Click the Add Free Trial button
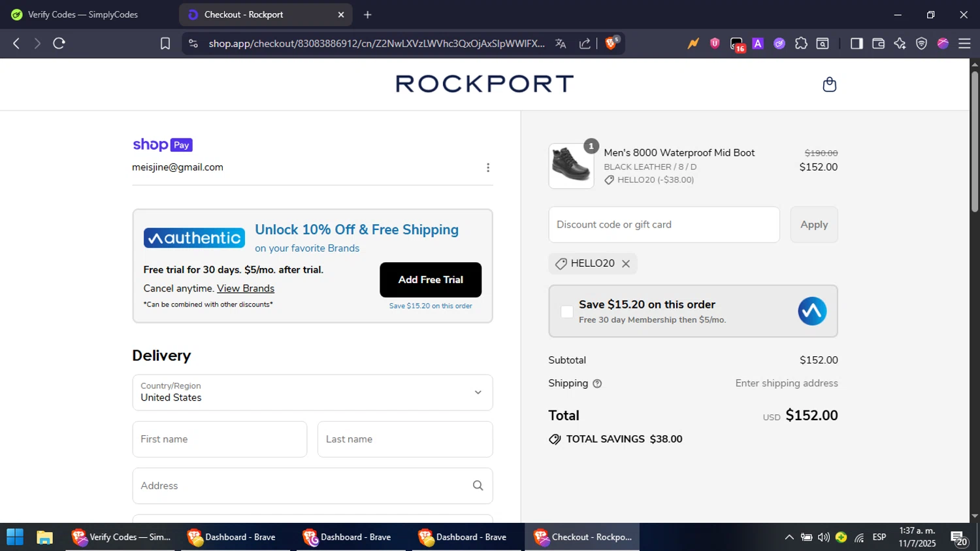 431,280
